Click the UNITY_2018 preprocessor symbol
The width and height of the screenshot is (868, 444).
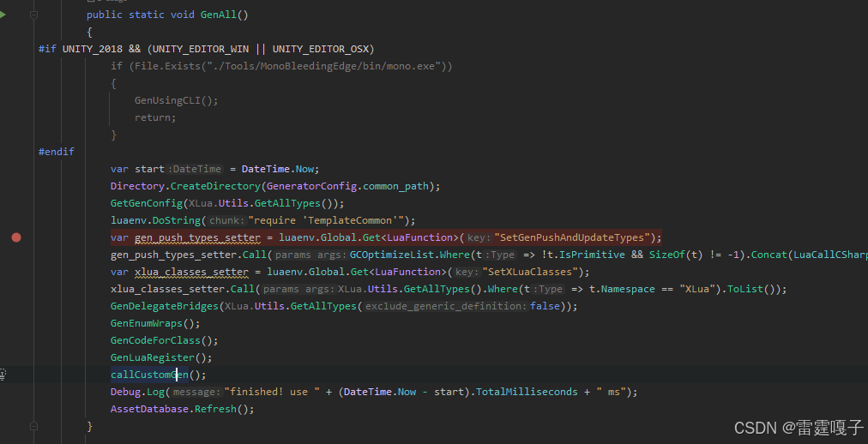coord(93,49)
